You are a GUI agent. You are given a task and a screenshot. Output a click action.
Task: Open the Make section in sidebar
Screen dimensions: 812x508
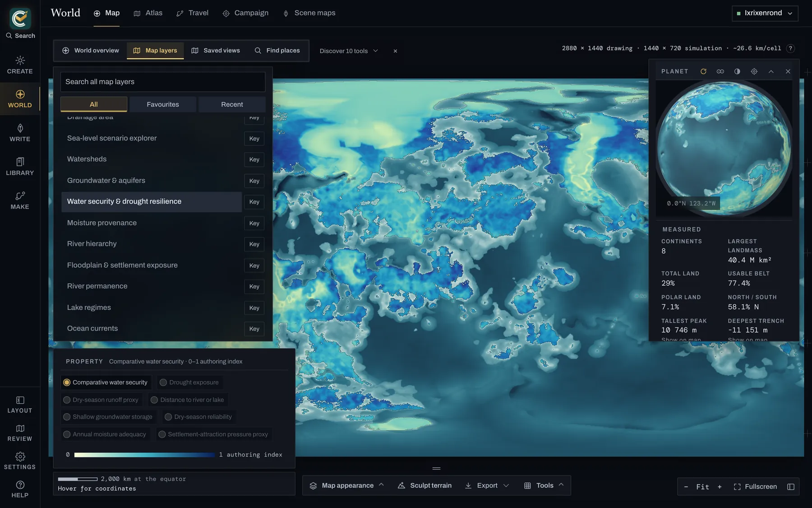click(20, 200)
